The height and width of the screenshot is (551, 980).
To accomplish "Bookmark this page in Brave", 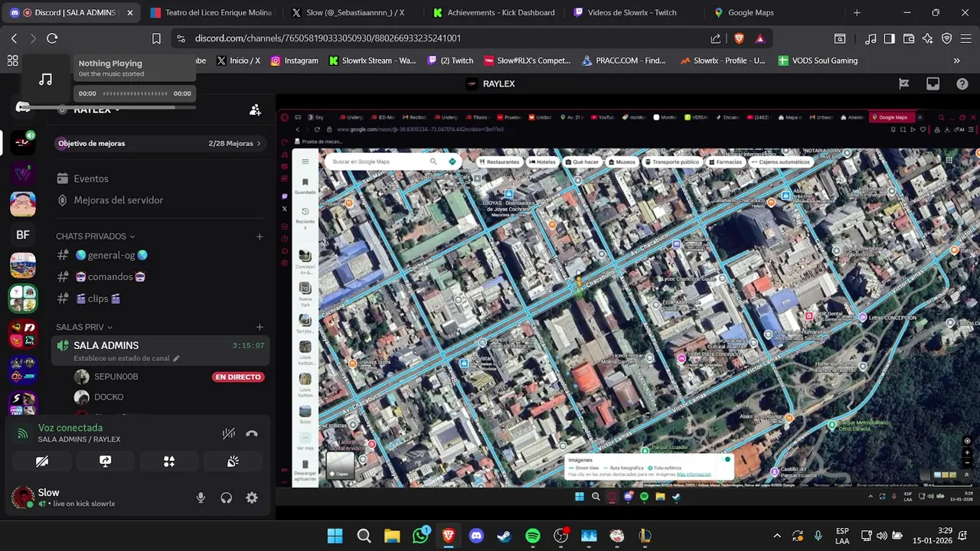I will (x=156, y=38).
